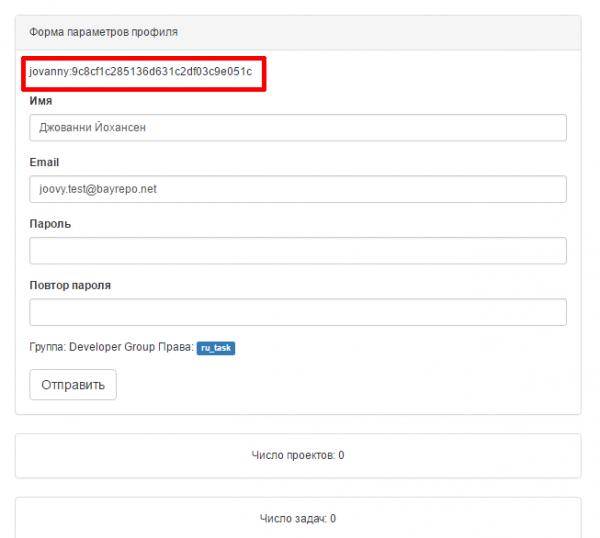Viewport: 600px width, 538px height.
Task: Focus the Повтор пароля input field
Action: coord(298,312)
